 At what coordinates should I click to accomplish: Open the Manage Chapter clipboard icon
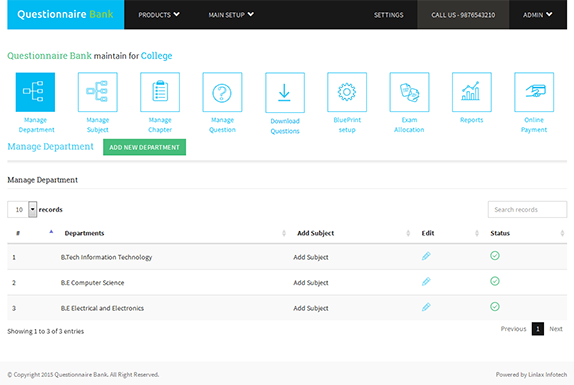pos(160,92)
